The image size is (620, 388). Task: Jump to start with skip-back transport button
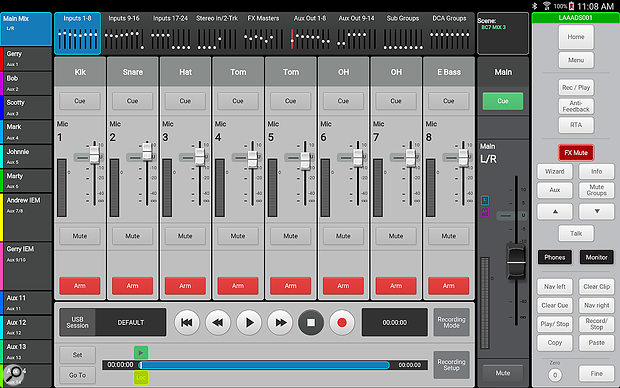[x=187, y=323]
